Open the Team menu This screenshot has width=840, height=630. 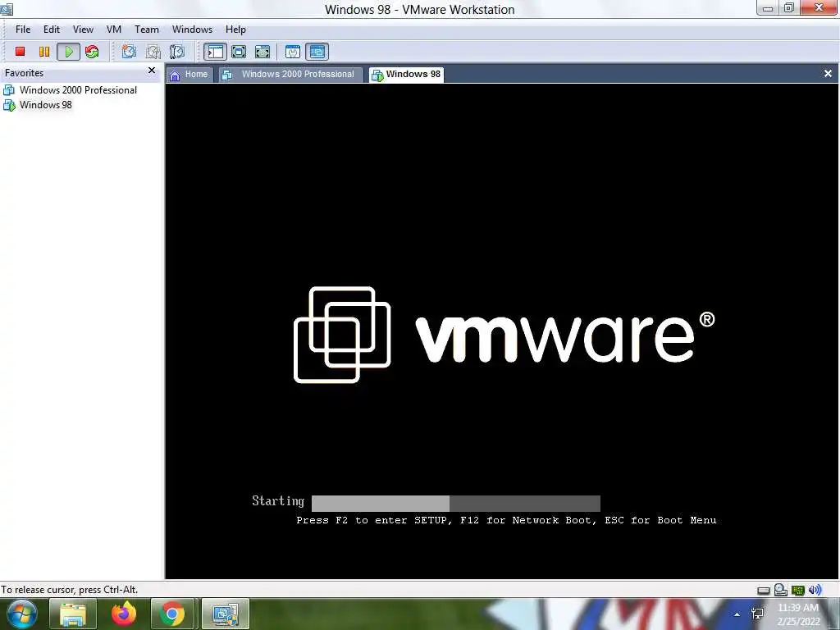pos(146,30)
